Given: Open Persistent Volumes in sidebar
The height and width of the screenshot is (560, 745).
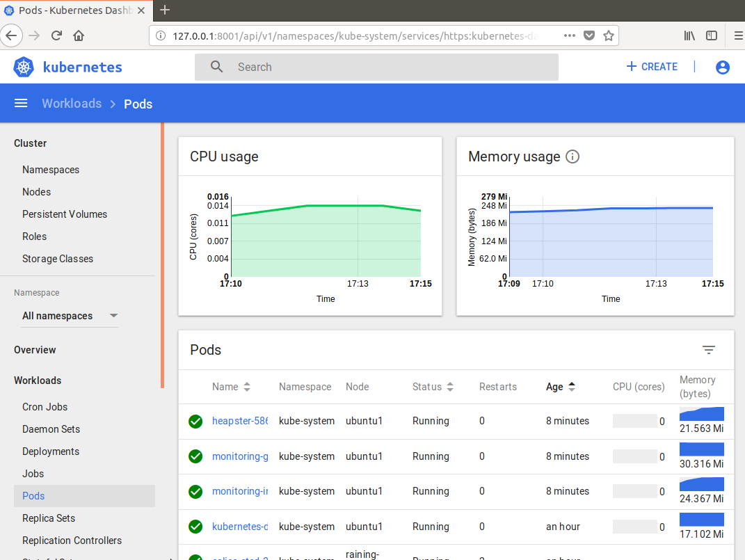Looking at the screenshot, I should (x=65, y=214).
